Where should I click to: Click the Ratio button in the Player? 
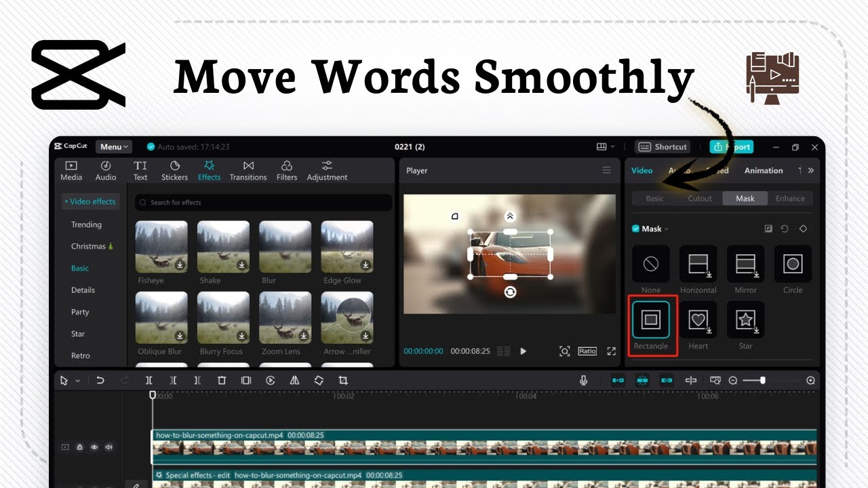pos(587,351)
